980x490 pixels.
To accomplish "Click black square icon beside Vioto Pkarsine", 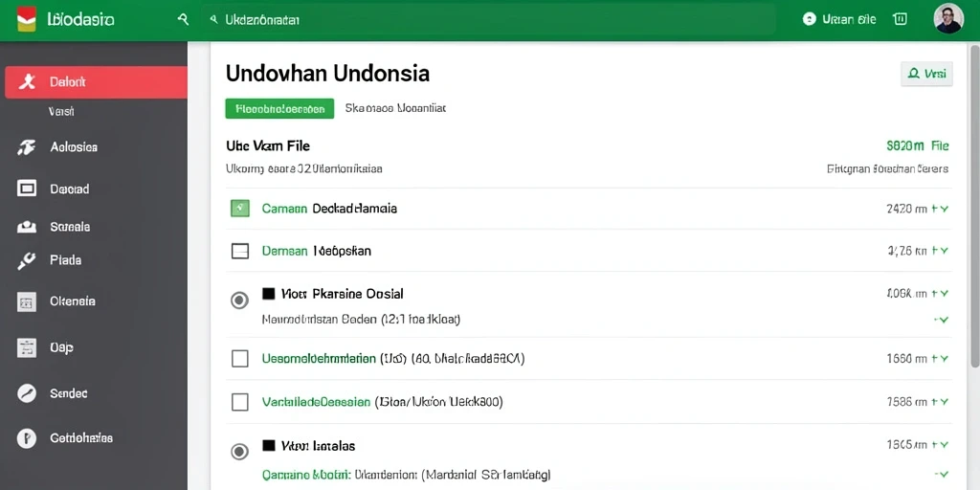I will pos(269,293).
